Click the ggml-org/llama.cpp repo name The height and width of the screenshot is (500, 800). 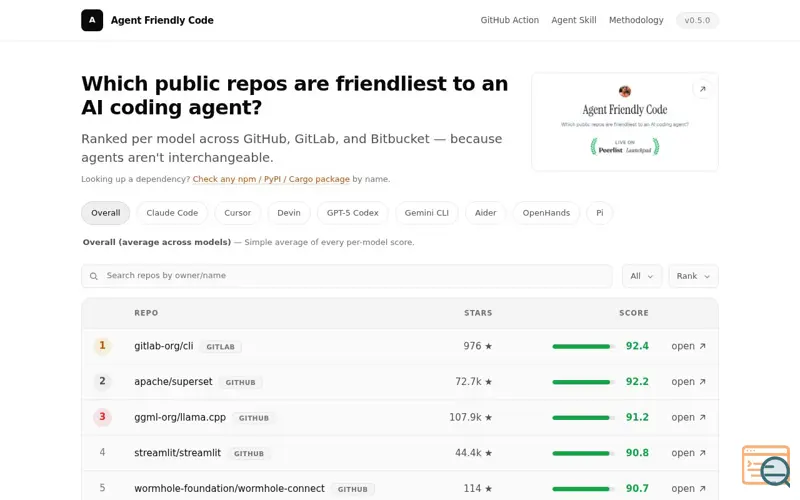(180, 417)
